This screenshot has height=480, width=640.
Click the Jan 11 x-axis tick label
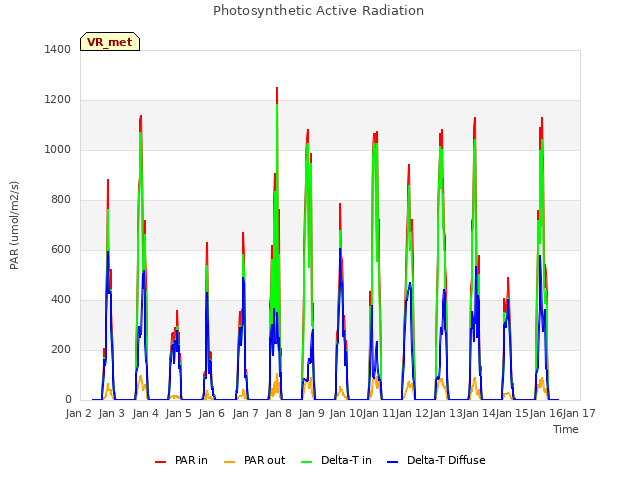point(379,413)
